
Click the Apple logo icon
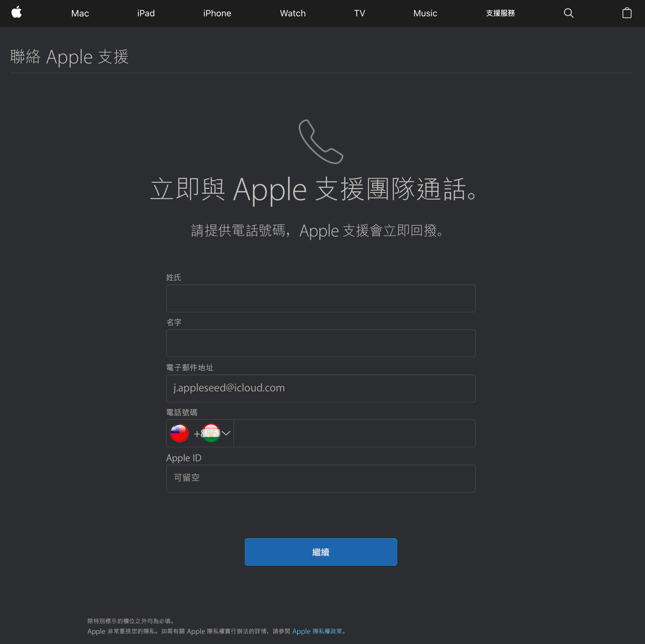click(16, 12)
